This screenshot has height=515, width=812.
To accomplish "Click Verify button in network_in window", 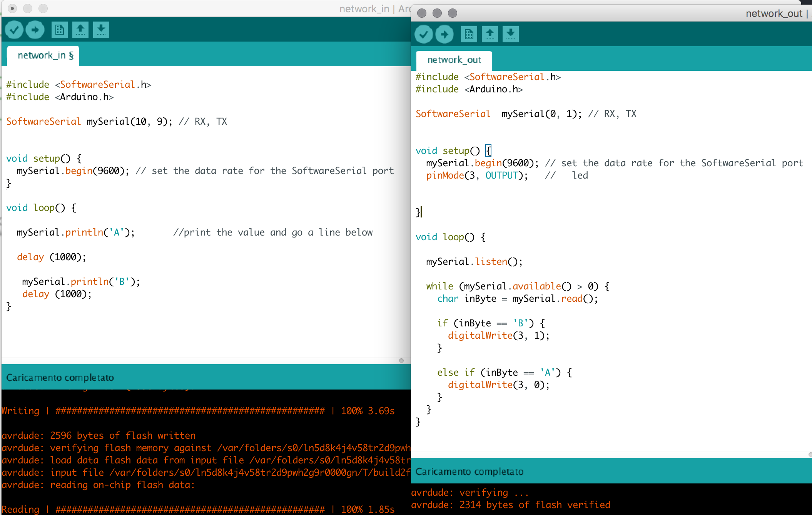I will click(x=14, y=30).
